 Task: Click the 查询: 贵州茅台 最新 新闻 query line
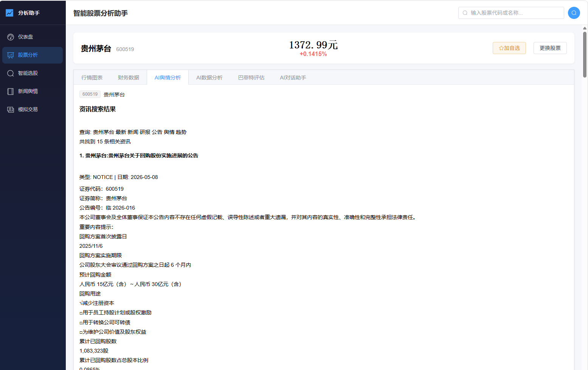(133, 132)
